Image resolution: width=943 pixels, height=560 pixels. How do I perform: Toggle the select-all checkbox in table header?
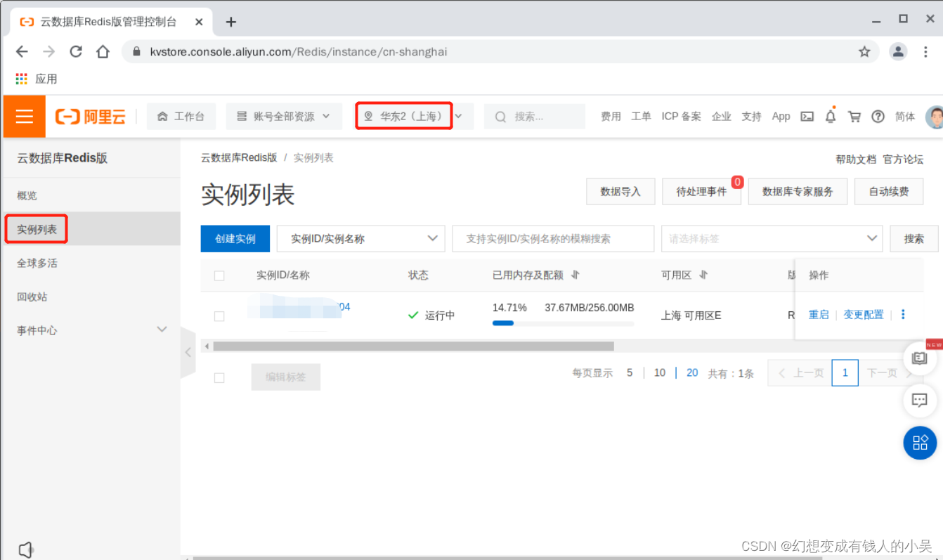[219, 275]
